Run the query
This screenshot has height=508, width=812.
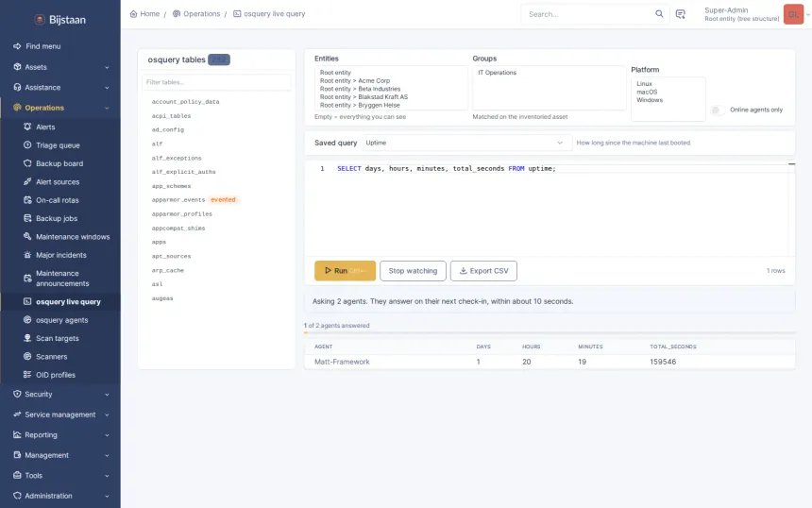tap(345, 271)
